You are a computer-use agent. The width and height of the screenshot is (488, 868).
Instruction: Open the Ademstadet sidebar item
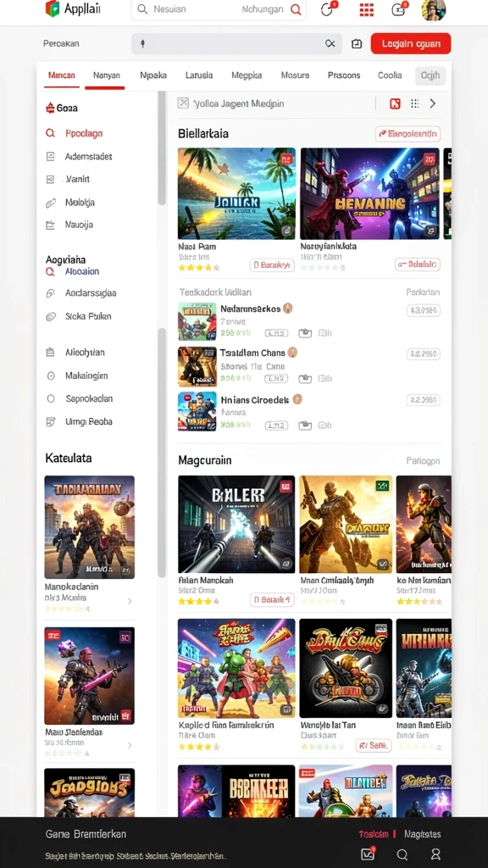(79, 157)
